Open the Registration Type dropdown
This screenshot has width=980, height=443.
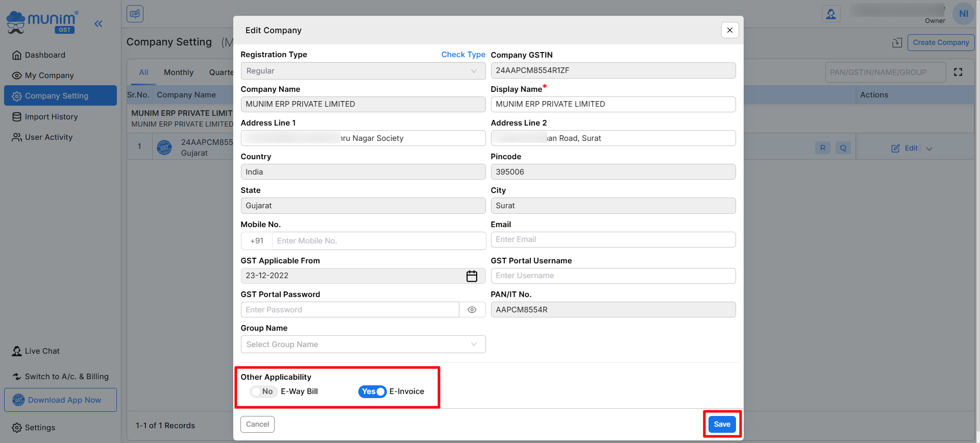point(363,71)
